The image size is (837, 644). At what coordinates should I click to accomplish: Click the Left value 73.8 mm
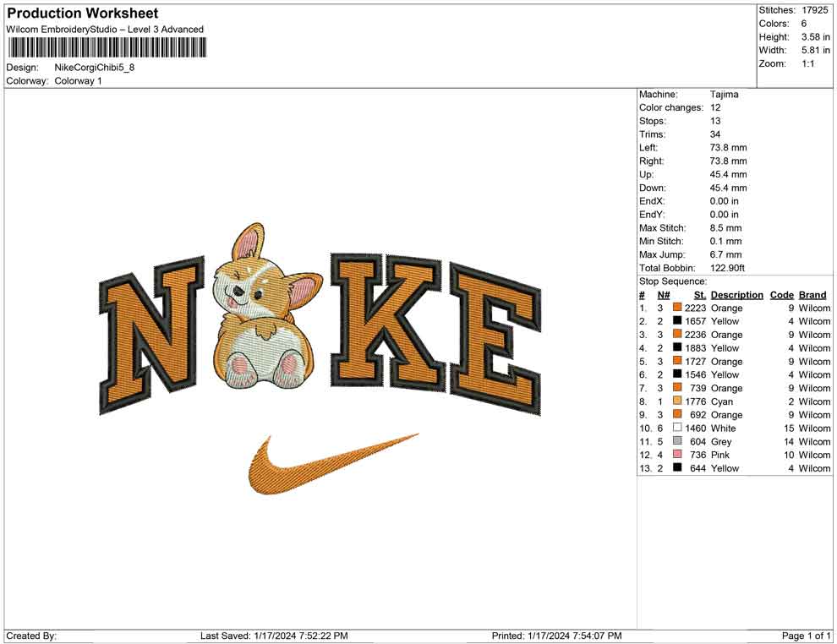click(728, 148)
